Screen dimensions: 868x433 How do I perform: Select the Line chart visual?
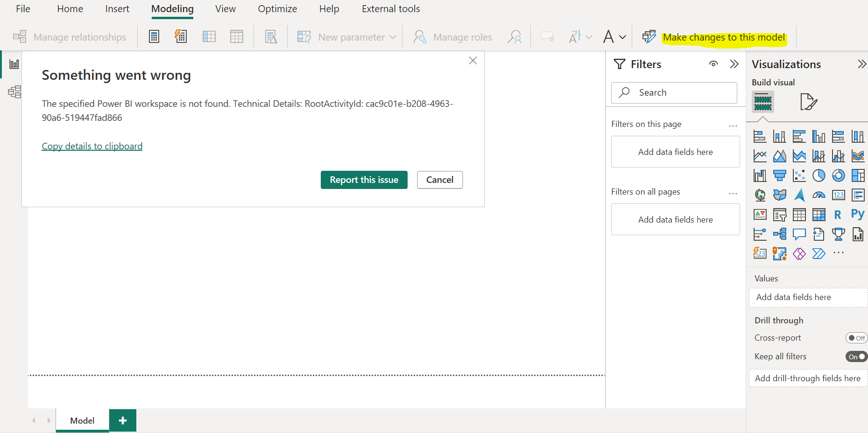point(760,156)
